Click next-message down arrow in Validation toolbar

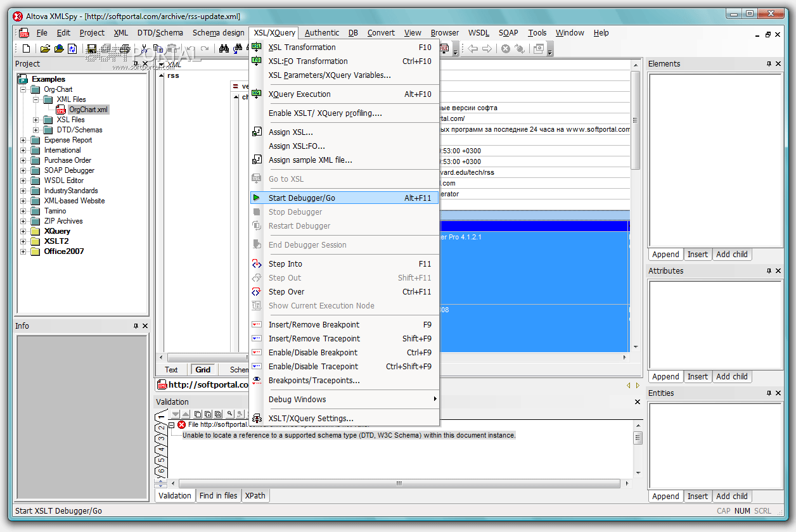point(177,414)
